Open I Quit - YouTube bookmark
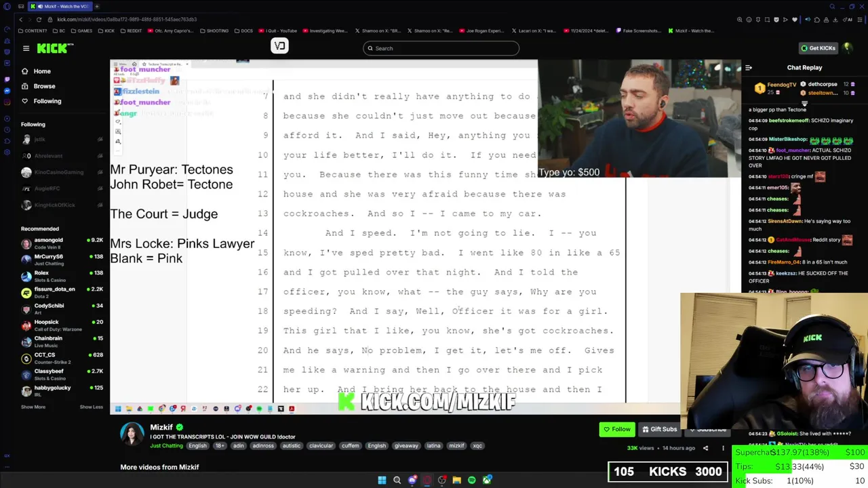This screenshot has height=488, width=868. (278, 30)
